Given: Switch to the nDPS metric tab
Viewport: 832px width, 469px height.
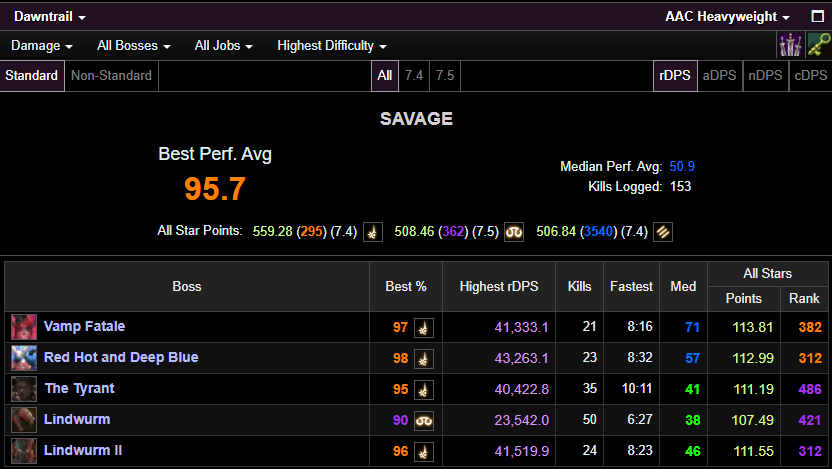Looking at the screenshot, I should click(765, 76).
